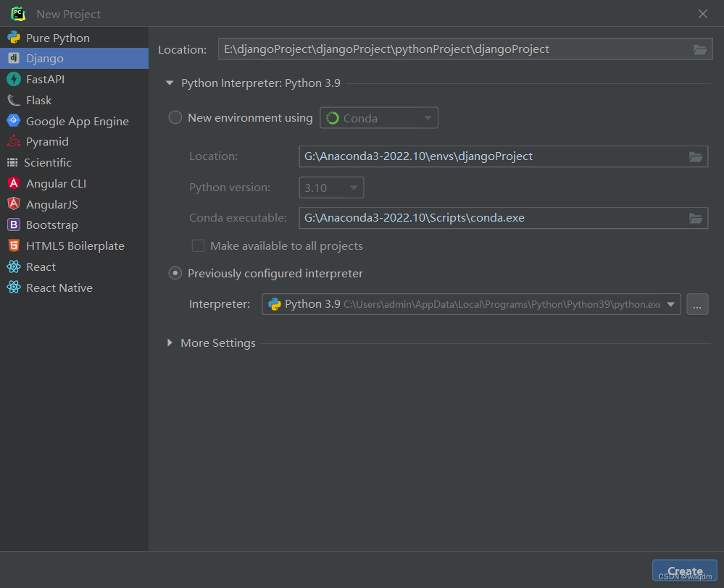Click the React atom icon
Viewport: 724px width, 588px height.
click(x=14, y=266)
